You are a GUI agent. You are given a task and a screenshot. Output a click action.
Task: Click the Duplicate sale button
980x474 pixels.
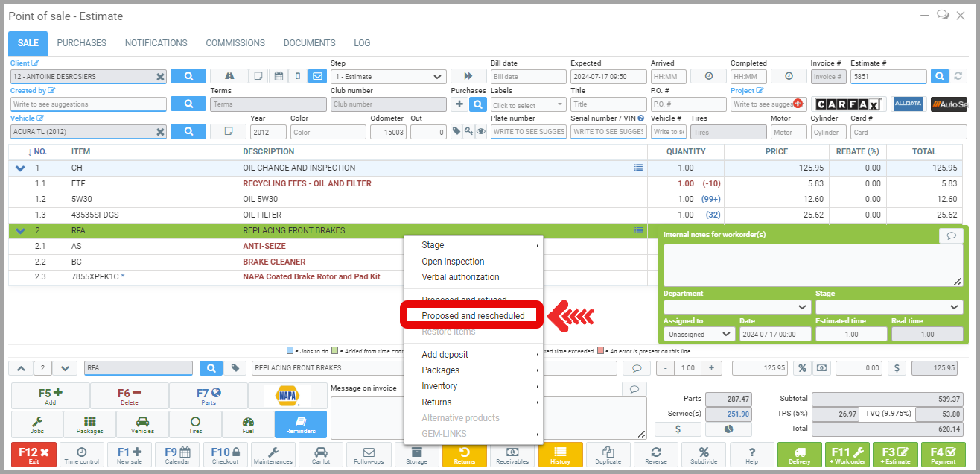click(x=608, y=455)
